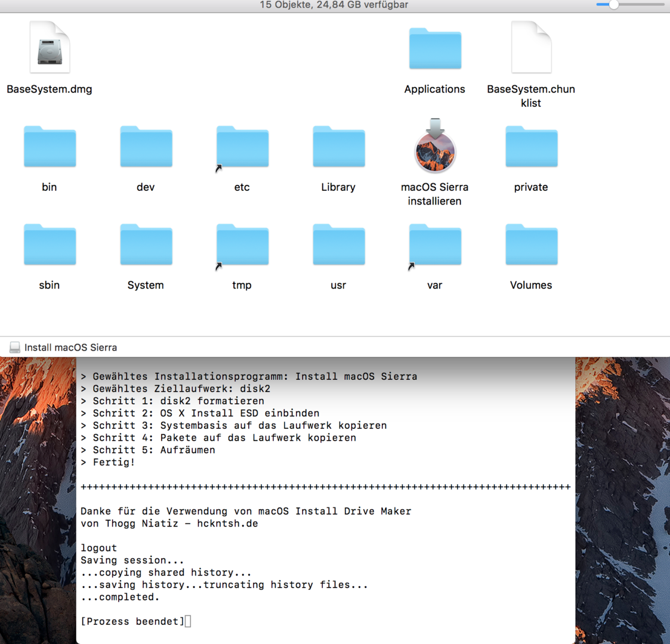Open the usr folder
The width and height of the screenshot is (670, 644).
pyautogui.click(x=338, y=245)
